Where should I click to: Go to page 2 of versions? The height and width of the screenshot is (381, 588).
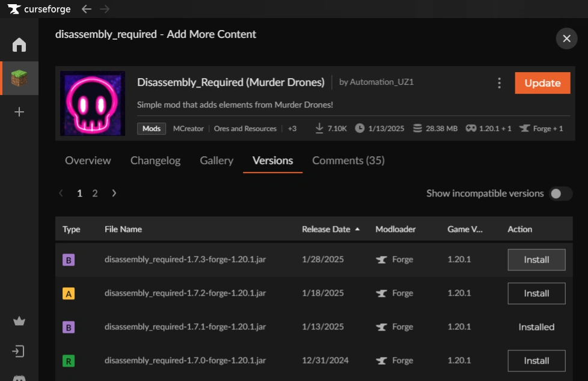(95, 193)
